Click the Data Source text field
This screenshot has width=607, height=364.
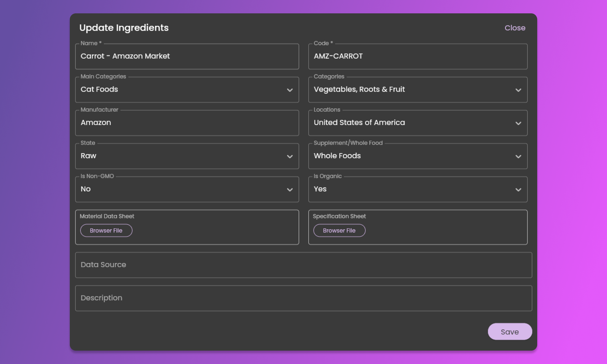tap(303, 265)
